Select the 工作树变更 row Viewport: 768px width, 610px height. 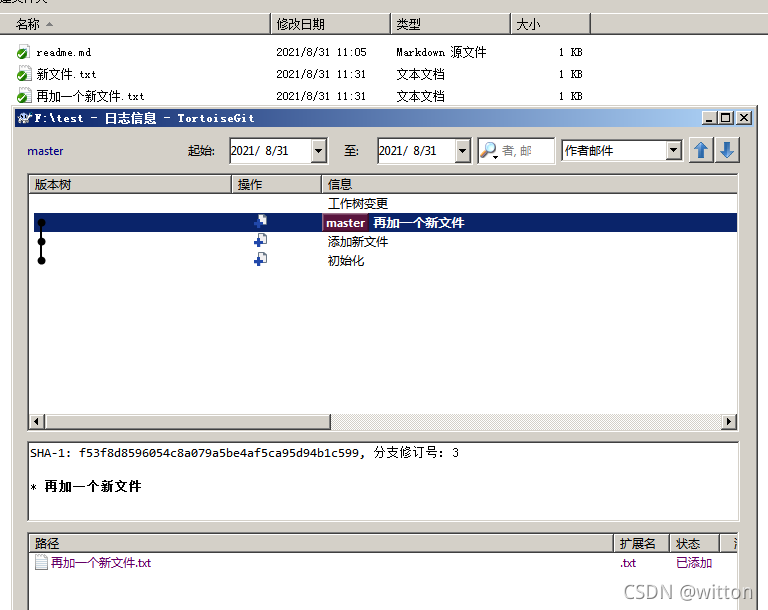[383, 204]
